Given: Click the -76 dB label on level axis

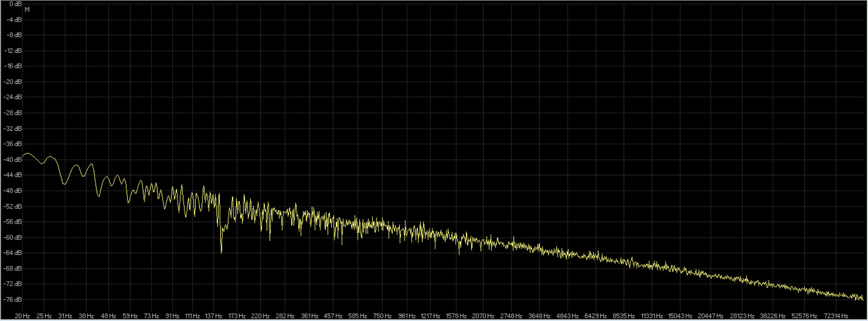Looking at the screenshot, I should (14, 299).
